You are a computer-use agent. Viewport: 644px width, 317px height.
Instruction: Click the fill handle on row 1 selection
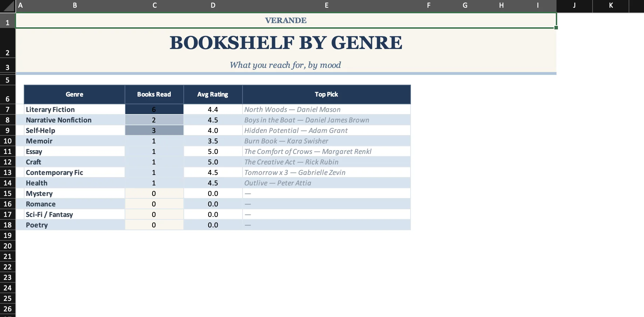click(556, 28)
